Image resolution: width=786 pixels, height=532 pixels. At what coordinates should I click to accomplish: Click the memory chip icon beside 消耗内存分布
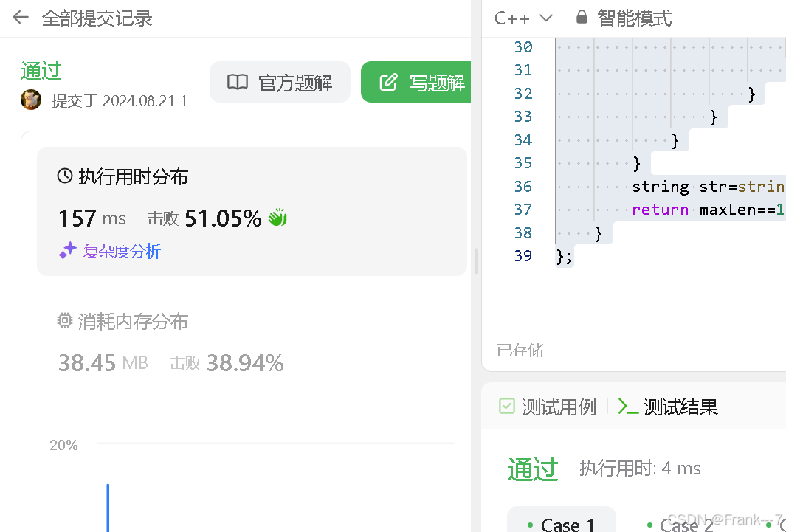point(65,321)
